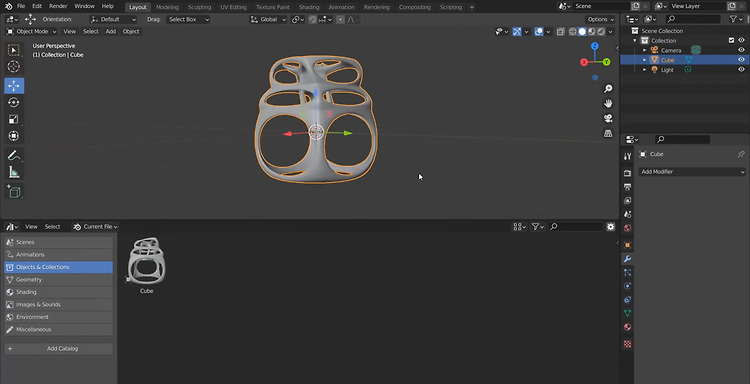
Task: Open the Tool properties tab
Action: (628, 156)
